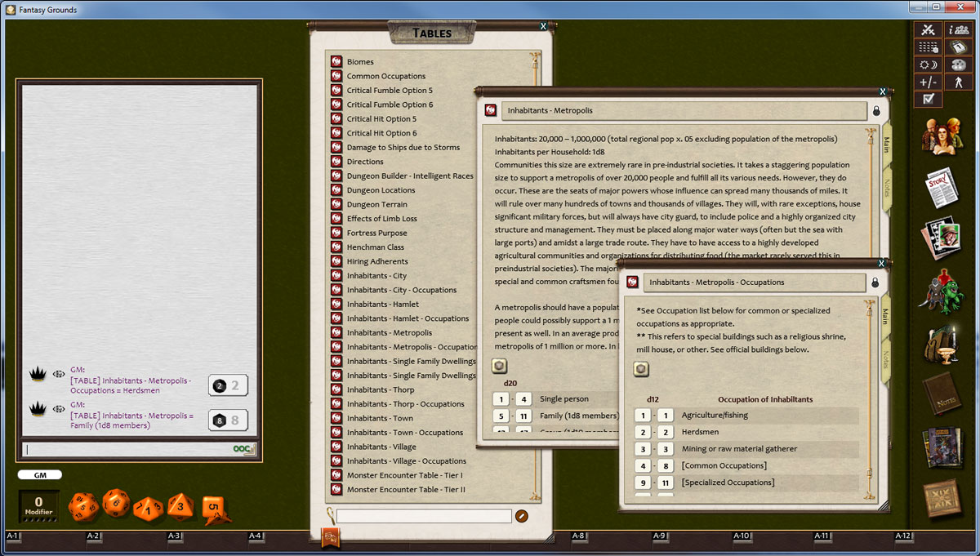Roll dice button in Metropolis Occupations window
Image resolution: width=980 pixels, height=556 pixels.
tap(642, 370)
